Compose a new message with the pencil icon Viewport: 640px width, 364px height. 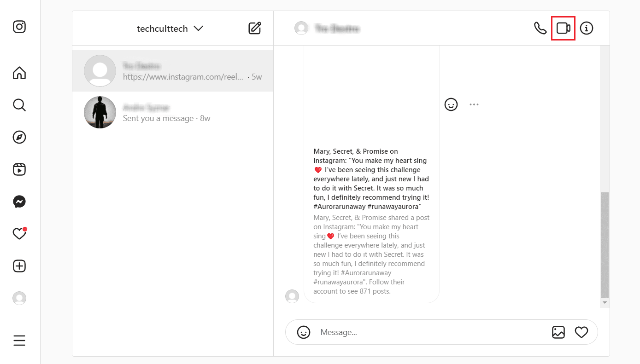255,28
